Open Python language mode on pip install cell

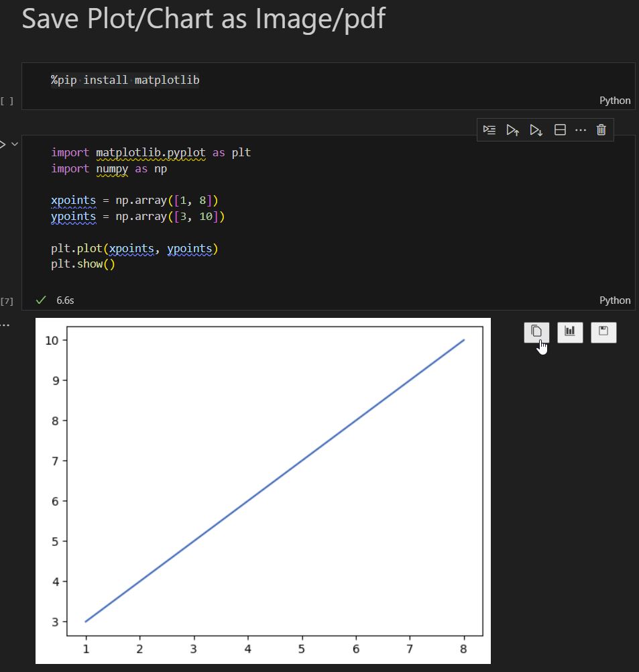tap(614, 100)
